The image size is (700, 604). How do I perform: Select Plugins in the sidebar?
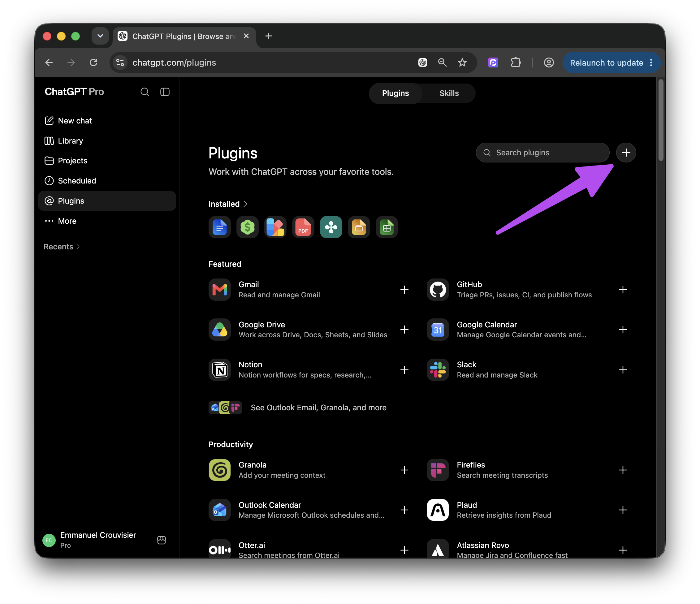(107, 201)
